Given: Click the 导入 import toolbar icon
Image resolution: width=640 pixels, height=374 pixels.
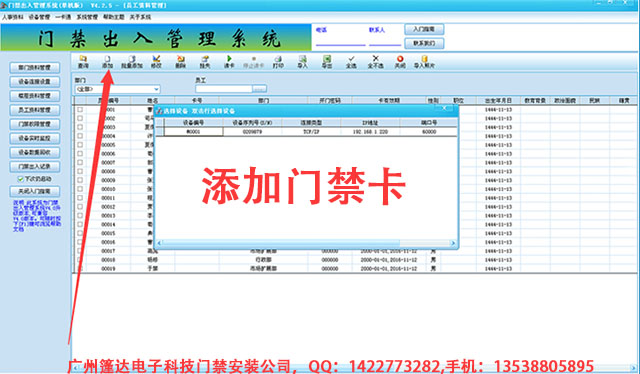Looking at the screenshot, I should (302, 62).
